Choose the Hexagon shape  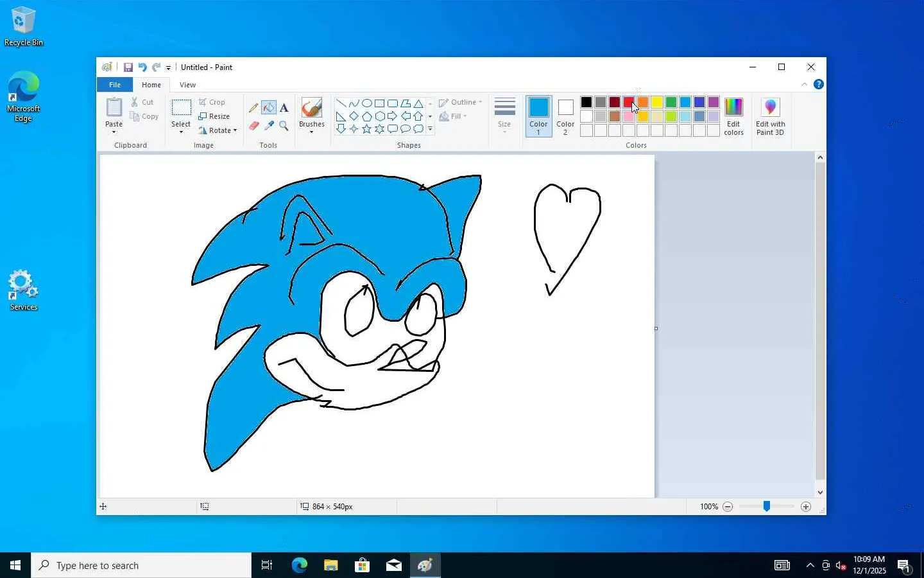point(379,116)
